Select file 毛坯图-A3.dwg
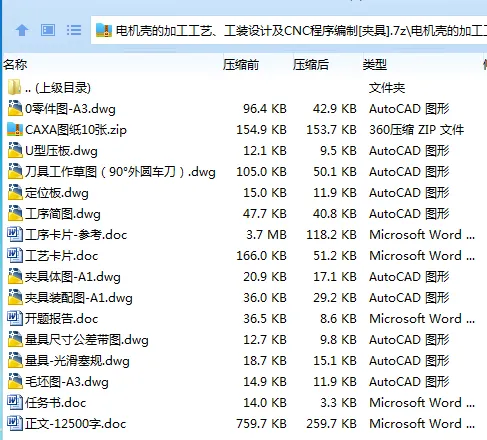487x440 pixels. (67, 382)
